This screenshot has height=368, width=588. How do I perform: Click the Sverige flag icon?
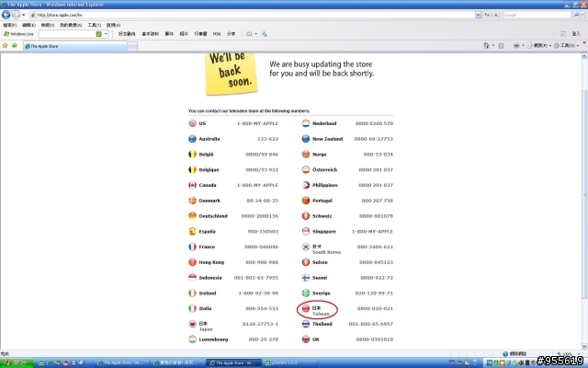306,293
